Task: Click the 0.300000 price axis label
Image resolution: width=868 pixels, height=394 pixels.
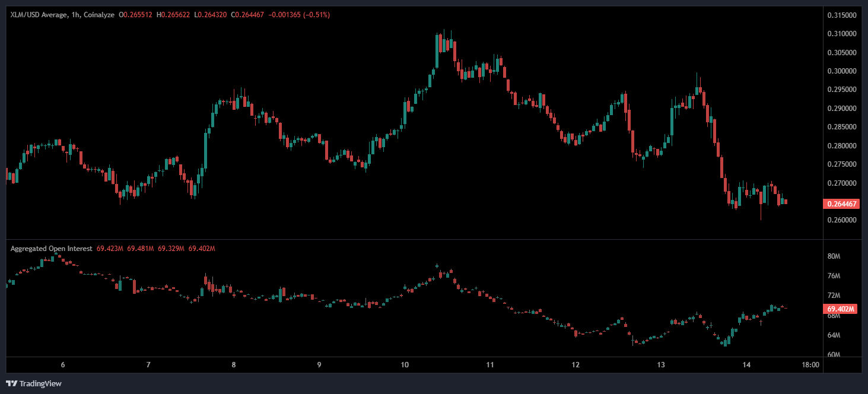Action: [841, 71]
